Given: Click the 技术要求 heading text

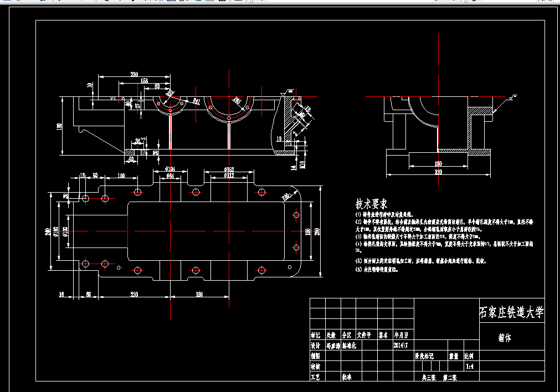Looking at the screenshot, I should tap(372, 204).
